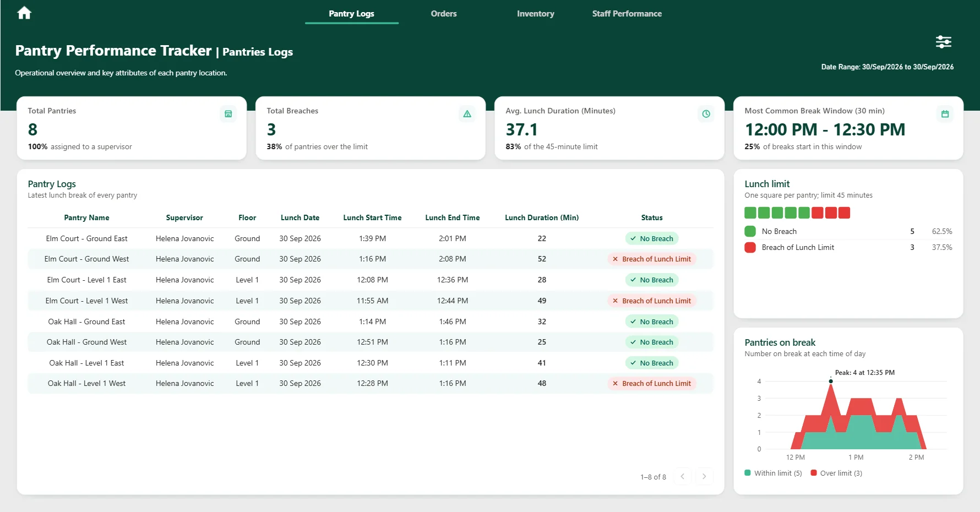
Task: Sort by the Supervisor column header
Action: pos(184,217)
